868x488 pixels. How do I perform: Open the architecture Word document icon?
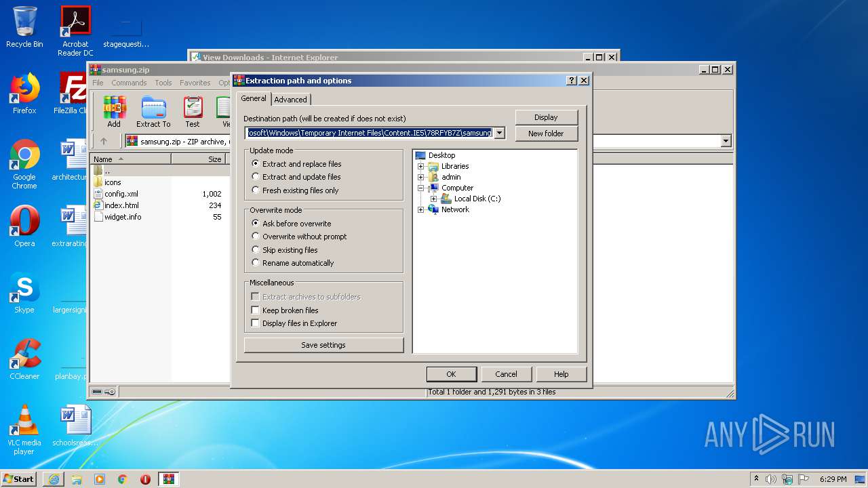click(x=71, y=160)
